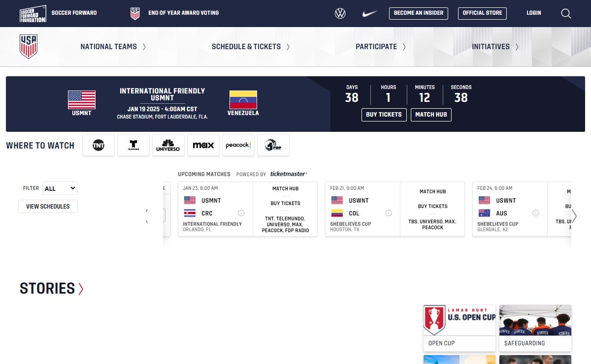Advance upcoming matches with right arrow
This screenshot has height=364, width=591.
[x=574, y=215]
